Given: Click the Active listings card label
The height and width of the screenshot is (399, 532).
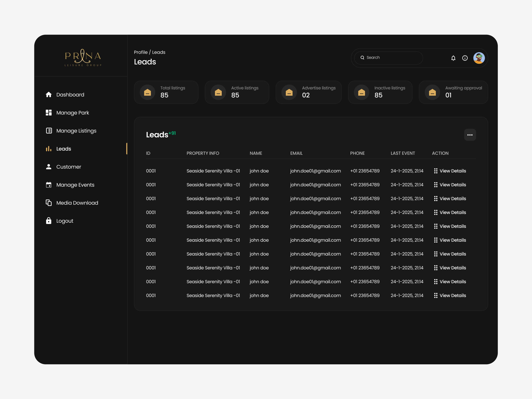Looking at the screenshot, I should (x=245, y=88).
